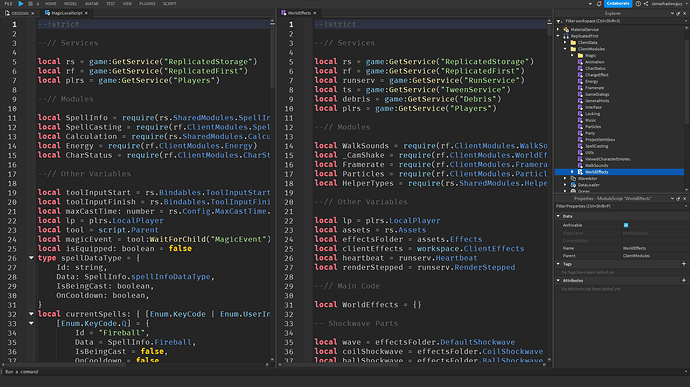Click the Stop button next to Play

pyautogui.click(x=30, y=4)
